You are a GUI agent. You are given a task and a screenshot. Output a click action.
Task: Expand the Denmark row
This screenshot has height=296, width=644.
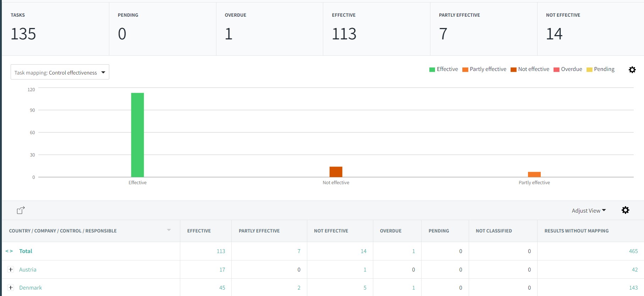[x=11, y=287]
